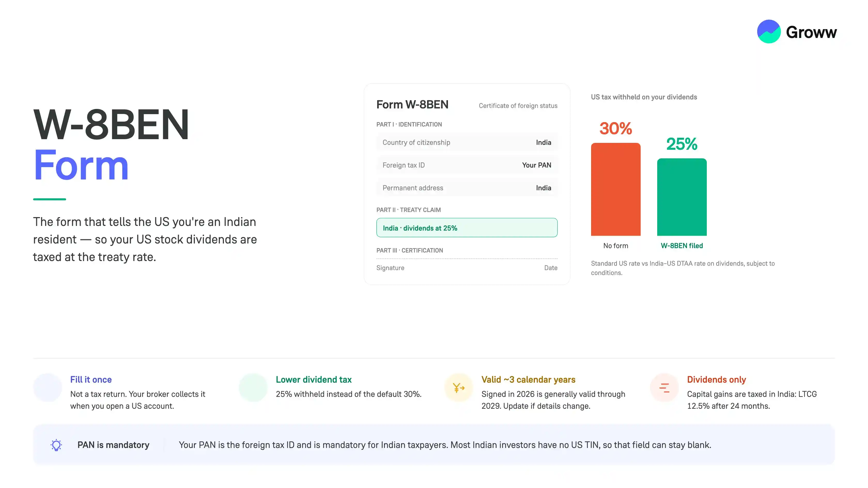868x488 pixels.
Task: Click the circle icon beside Lower dividend tax
Action: pos(253,388)
